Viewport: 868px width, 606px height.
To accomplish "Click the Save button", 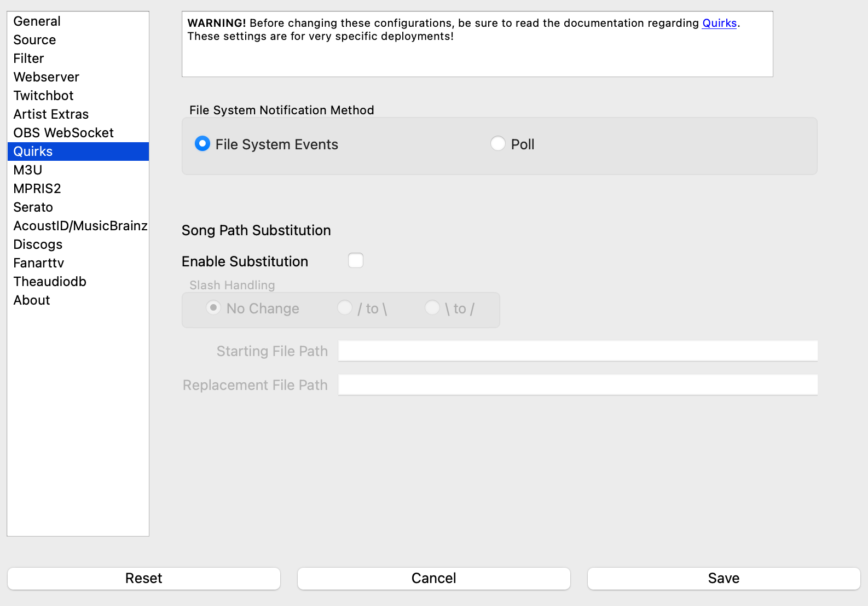I will (x=724, y=578).
